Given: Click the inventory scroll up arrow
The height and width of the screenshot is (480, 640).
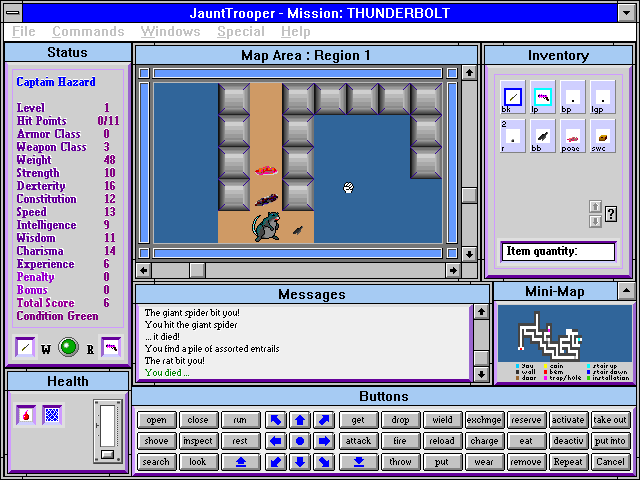Looking at the screenshot, I should tap(595, 207).
